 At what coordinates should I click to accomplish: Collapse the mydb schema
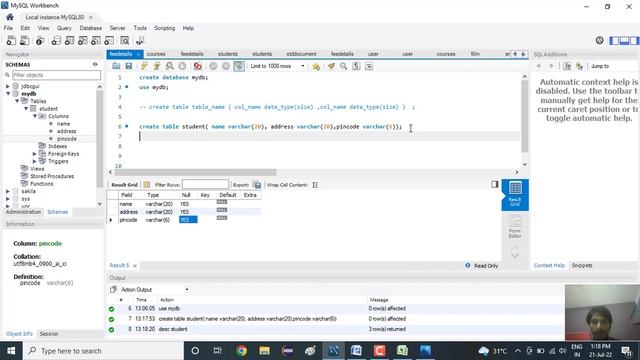click(x=7, y=94)
